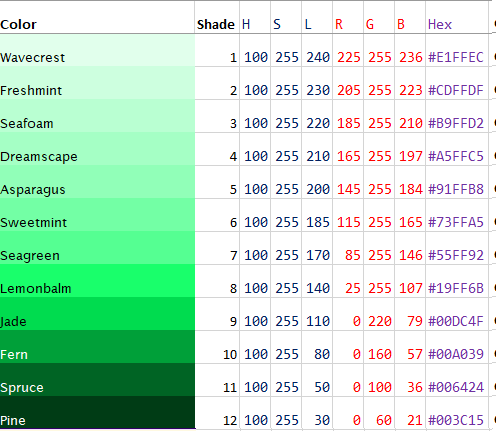This screenshot has height=431, width=496.
Task: Select the Wavecrest color swatch cell
Action: click(x=97, y=50)
